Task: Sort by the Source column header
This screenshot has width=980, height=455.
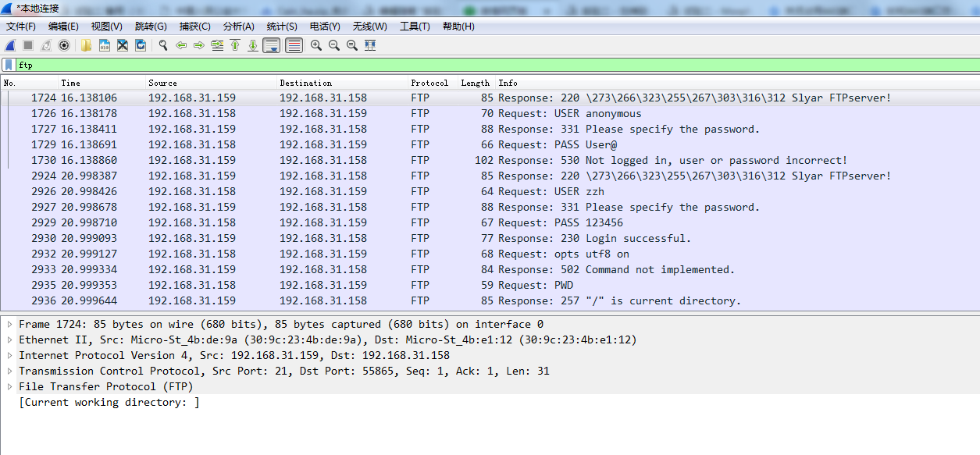Action: (211, 83)
